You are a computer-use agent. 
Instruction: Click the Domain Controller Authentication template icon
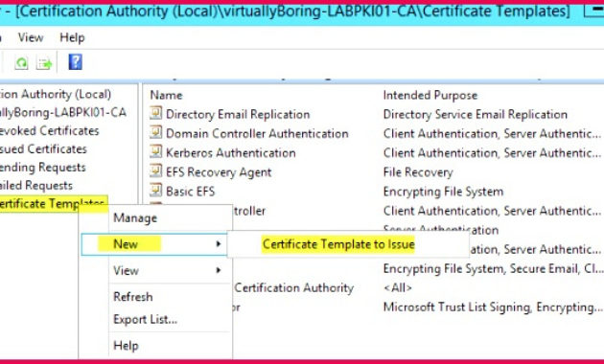(155, 132)
